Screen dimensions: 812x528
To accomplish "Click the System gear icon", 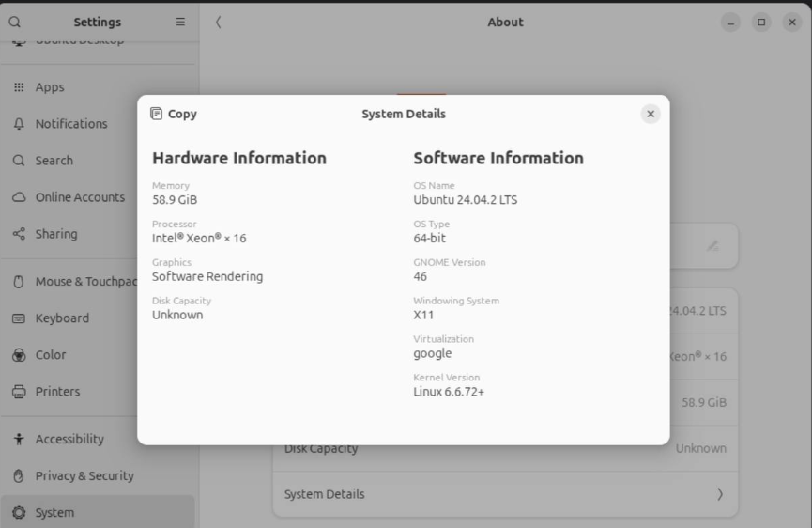I will click(19, 512).
